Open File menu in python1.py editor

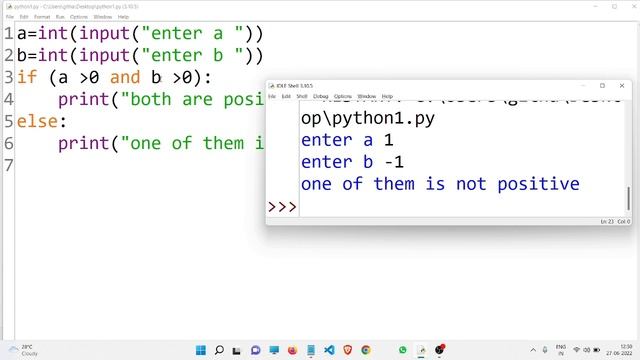click(10, 17)
